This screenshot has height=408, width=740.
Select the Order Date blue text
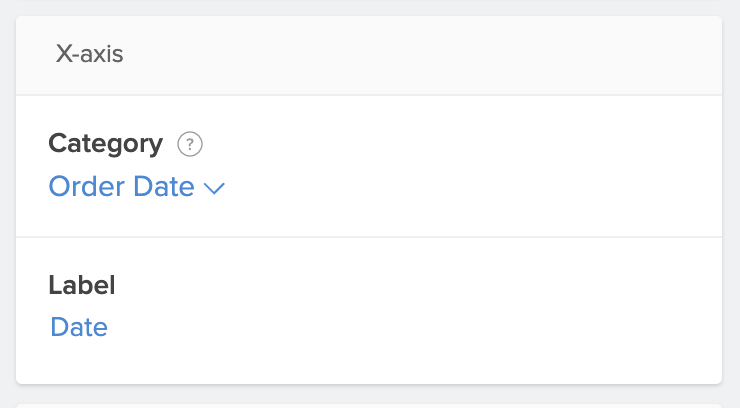pos(121,187)
